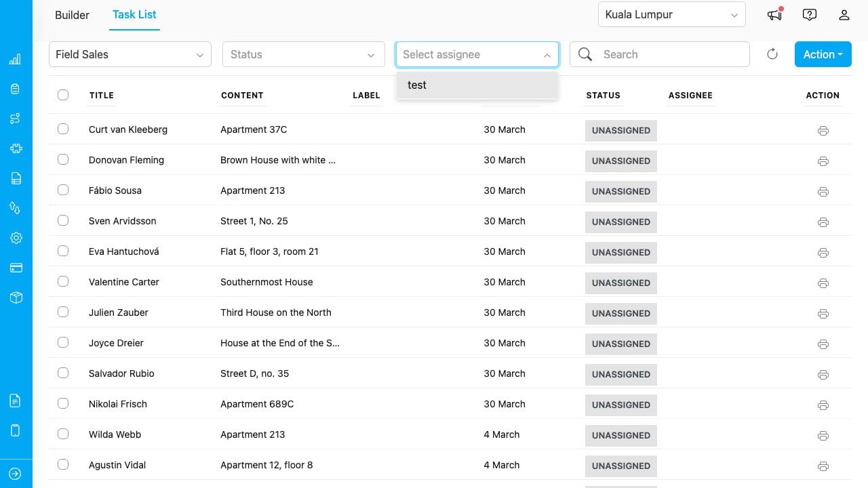868x488 pixels.
Task: Click the 'Apartment 689C' content cell
Action: pos(257,404)
